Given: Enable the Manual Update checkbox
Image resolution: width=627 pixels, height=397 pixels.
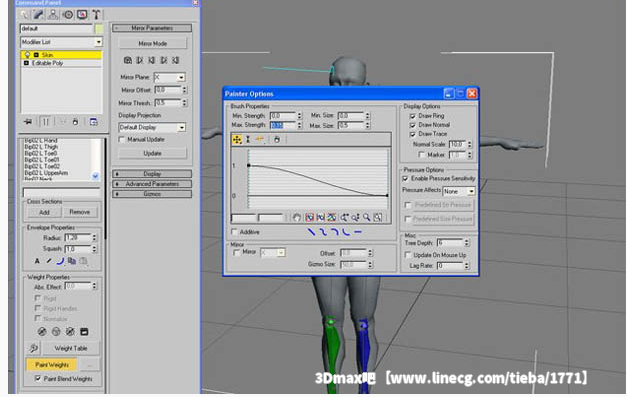Looking at the screenshot, I should 122,140.
